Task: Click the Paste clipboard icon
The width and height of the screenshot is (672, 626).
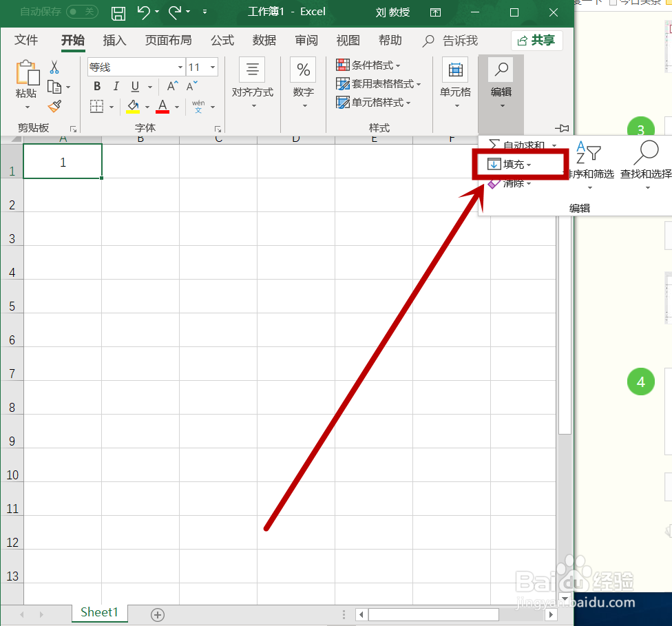Action: pyautogui.click(x=28, y=72)
